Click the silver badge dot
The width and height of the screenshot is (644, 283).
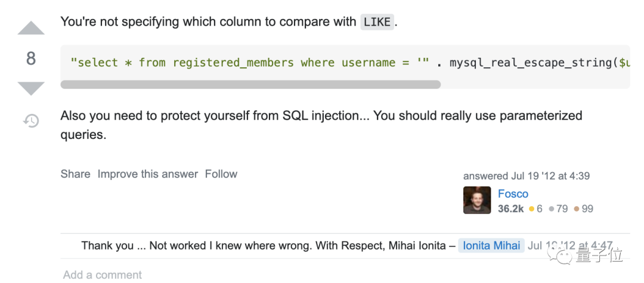[x=552, y=209]
